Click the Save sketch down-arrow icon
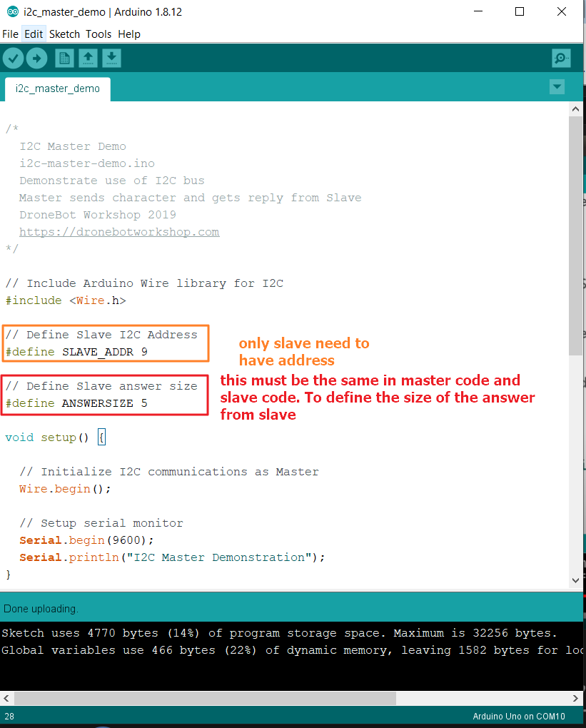This screenshot has width=586, height=728. tap(111, 59)
